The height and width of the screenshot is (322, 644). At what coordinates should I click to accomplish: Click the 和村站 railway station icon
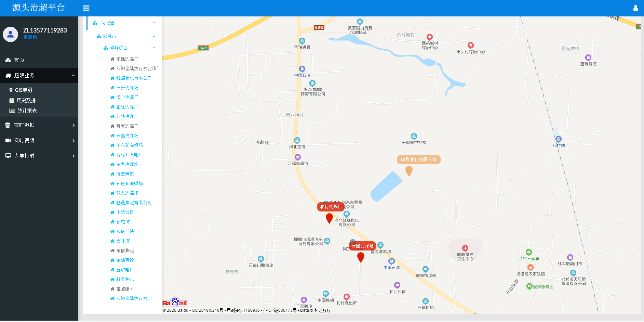[x=559, y=139]
